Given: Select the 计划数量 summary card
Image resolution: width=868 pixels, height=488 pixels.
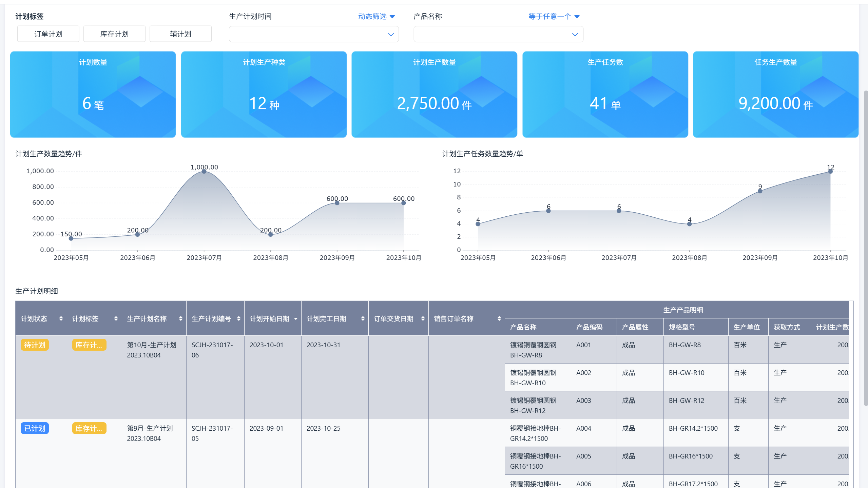Looking at the screenshot, I should (93, 94).
